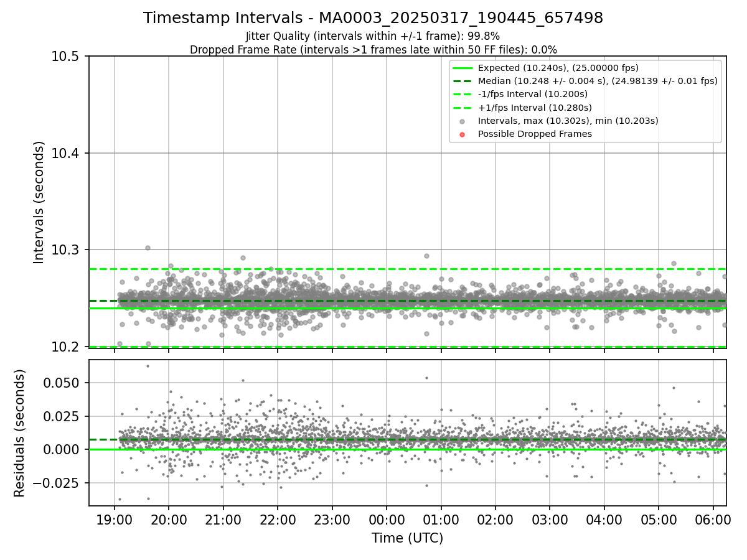Click the −0.025 tick label on the residuals axis
This screenshot has height=560, width=747.
tap(57, 483)
